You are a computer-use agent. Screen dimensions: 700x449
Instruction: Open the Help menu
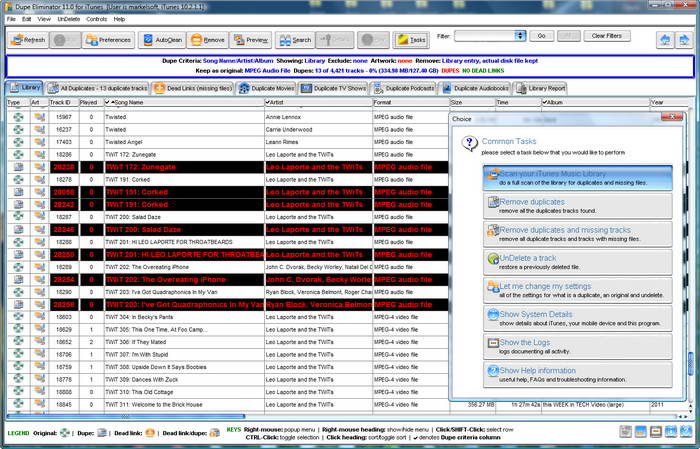click(x=119, y=19)
